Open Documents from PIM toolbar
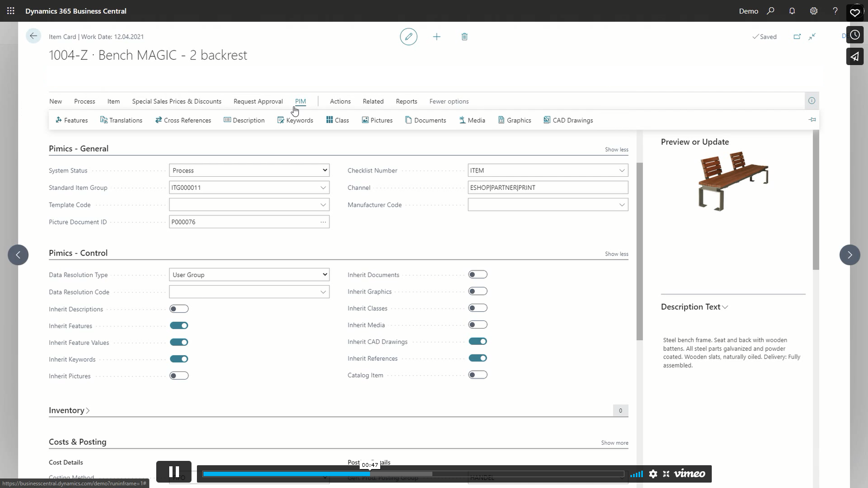 coord(425,120)
